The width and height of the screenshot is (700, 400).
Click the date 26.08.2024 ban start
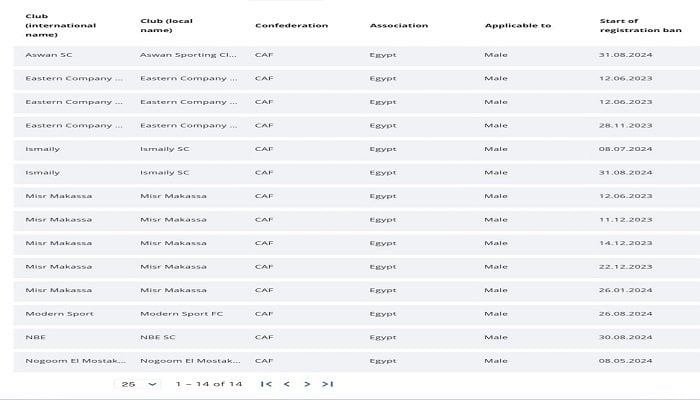point(625,314)
